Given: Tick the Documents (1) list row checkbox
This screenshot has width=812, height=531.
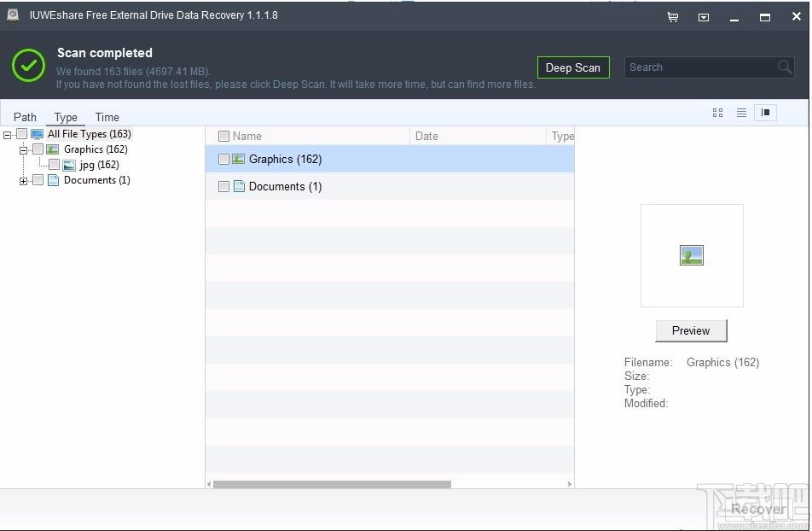Looking at the screenshot, I should click(223, 186).
